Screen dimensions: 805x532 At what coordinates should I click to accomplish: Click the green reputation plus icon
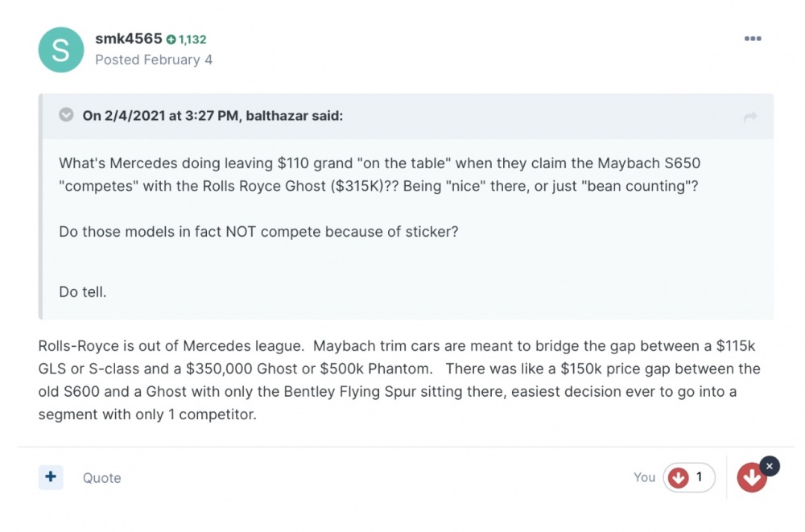(171, 39)
